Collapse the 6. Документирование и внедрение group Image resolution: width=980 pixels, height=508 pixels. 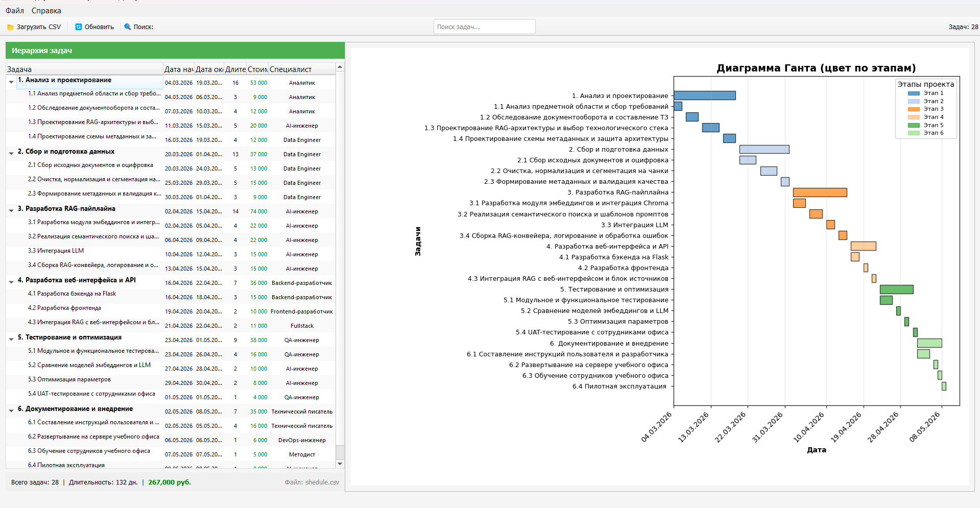pos(11,410)
